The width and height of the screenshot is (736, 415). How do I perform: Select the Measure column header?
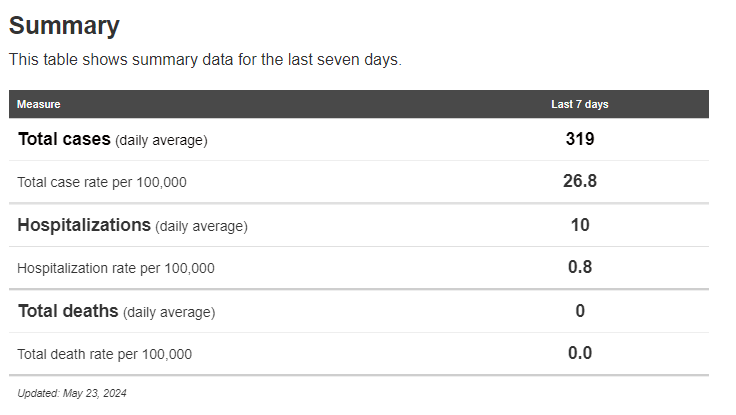tap(39, 104)
